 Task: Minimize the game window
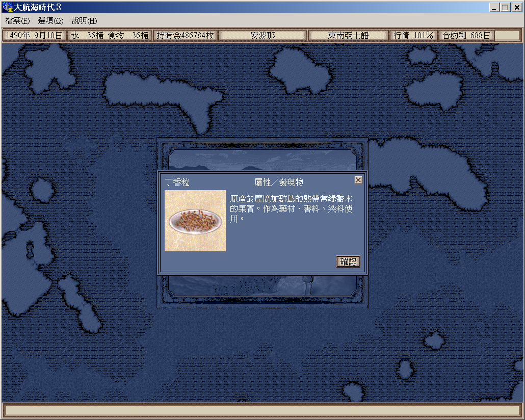(494, 8)
